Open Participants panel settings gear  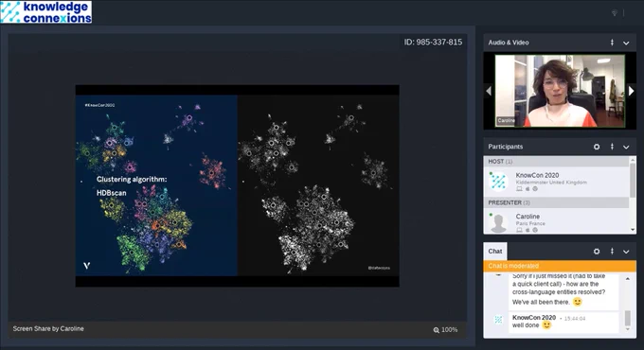click(x=597, y=147)
